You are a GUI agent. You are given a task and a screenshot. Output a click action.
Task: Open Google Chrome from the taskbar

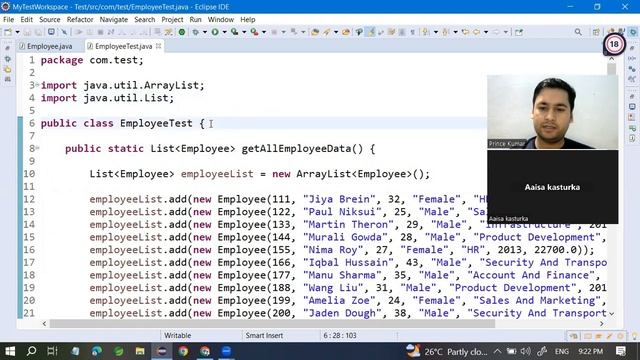(x=183, y=351)
